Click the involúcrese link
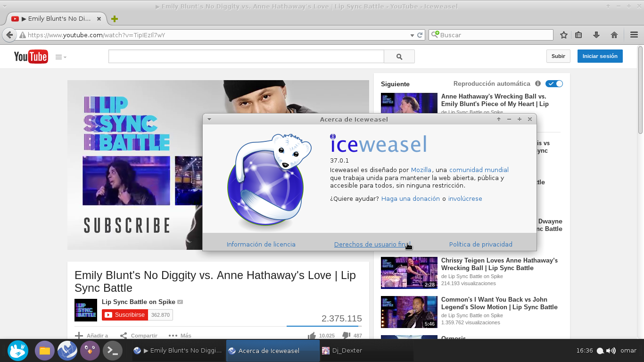The height and width of the screenshot is (362, 644). coord(465,198)
